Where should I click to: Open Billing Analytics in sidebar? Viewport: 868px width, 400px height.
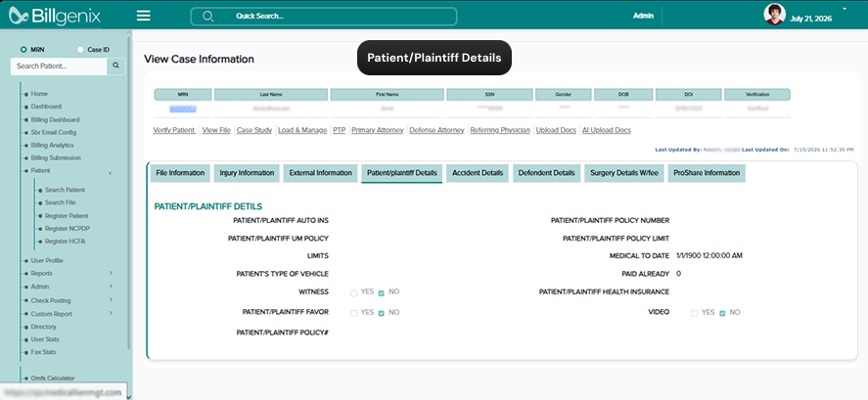(52, 145)
